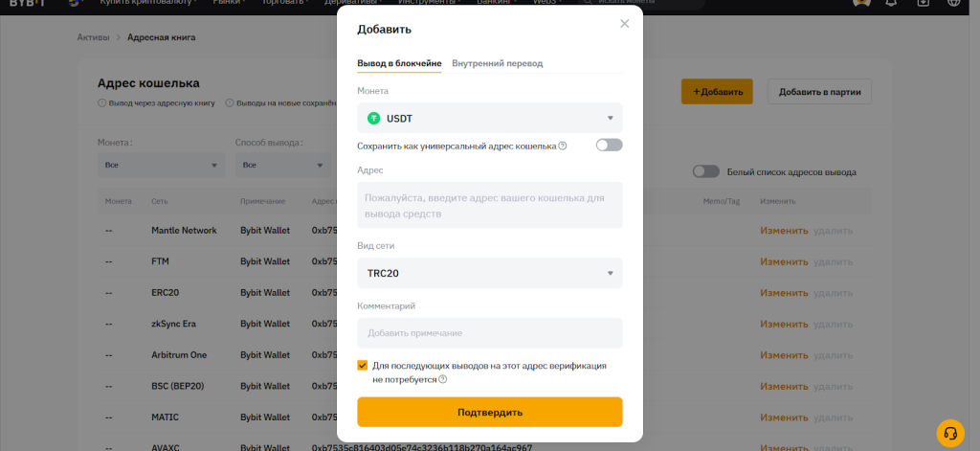Viewport: 980px width, 451px height.
Task: Click the Добавить в партии button
Action: click(x=819, y=92)
